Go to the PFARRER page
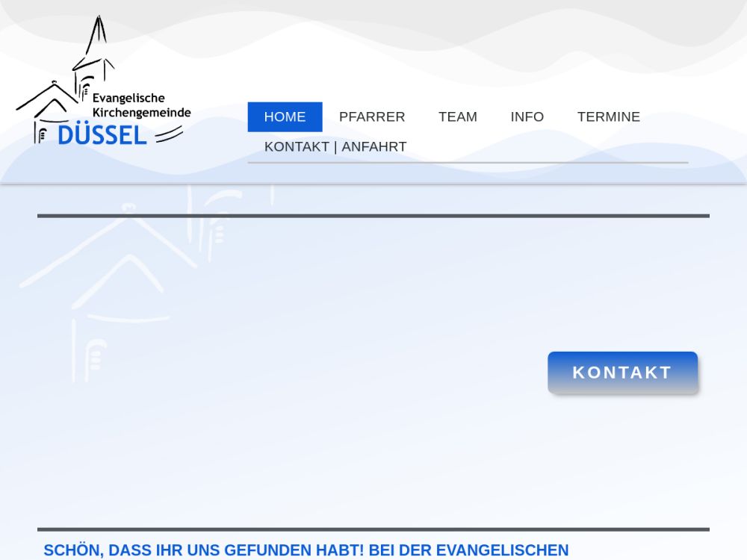The height and width of the screenshot is (560, 747). [x=372, y=117]
